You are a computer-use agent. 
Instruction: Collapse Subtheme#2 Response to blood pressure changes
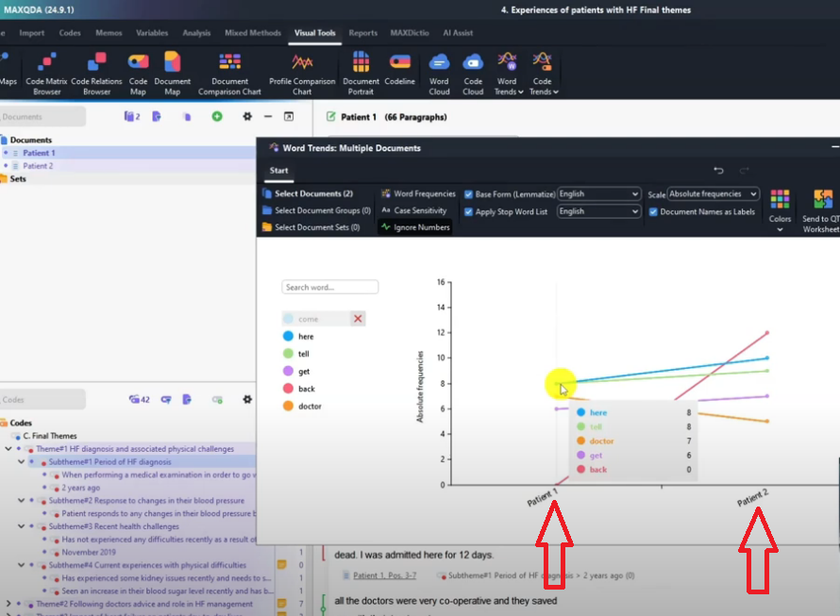(x=22, y=500)
